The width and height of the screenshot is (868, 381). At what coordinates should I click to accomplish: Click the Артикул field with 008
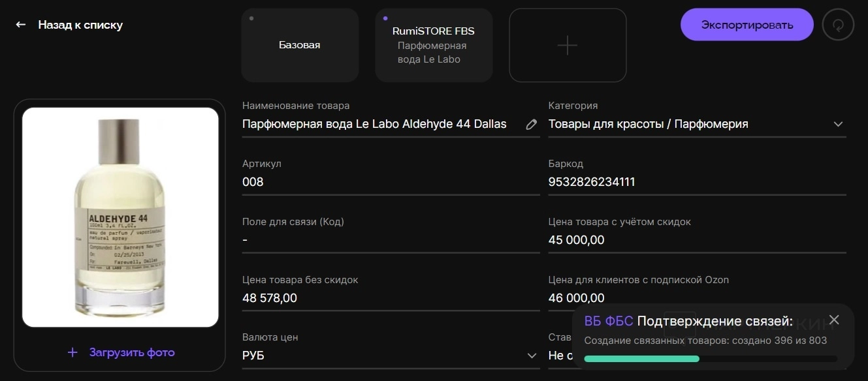pos(390,182)
